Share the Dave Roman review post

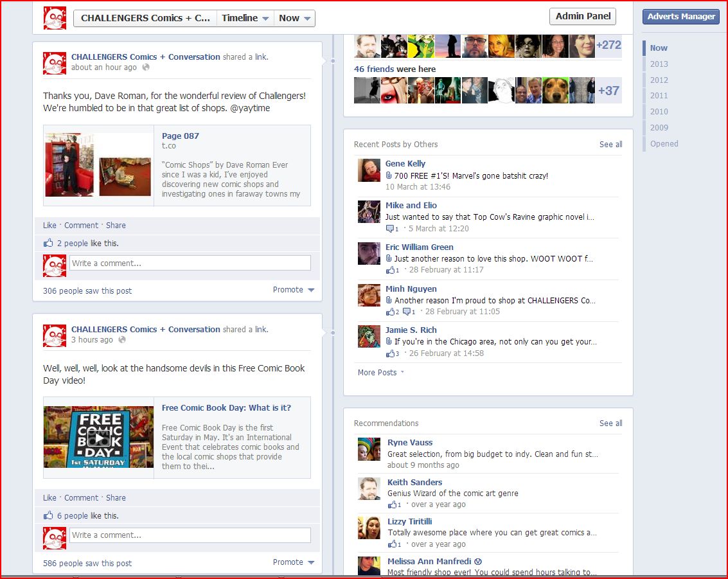point(116,225)
